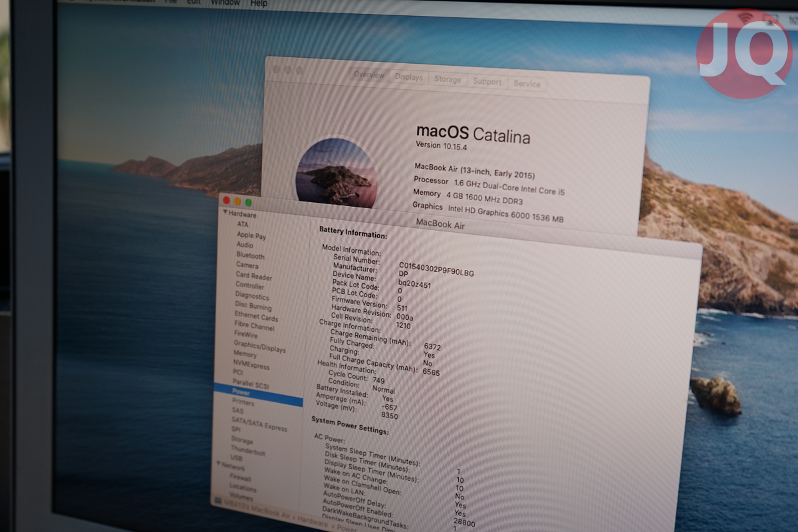Select Disc Burning in the sidebar
The width and height of the screenshot is (798, 532).
(253, 307)
